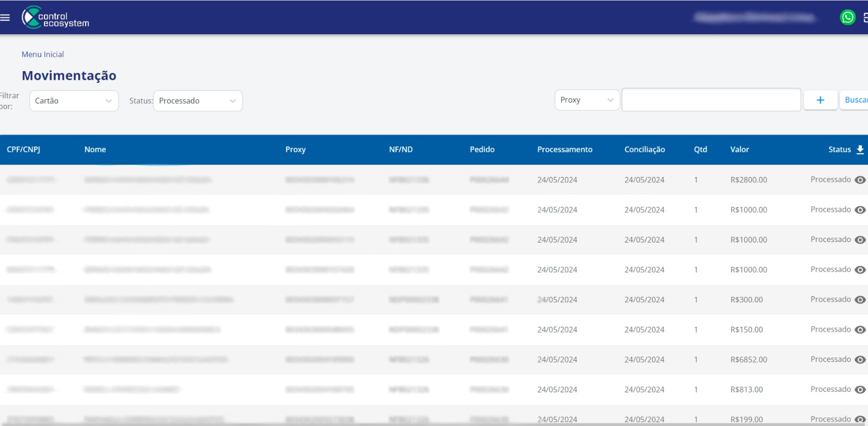
Task: Sort by Nome column header
Action: 95,150
